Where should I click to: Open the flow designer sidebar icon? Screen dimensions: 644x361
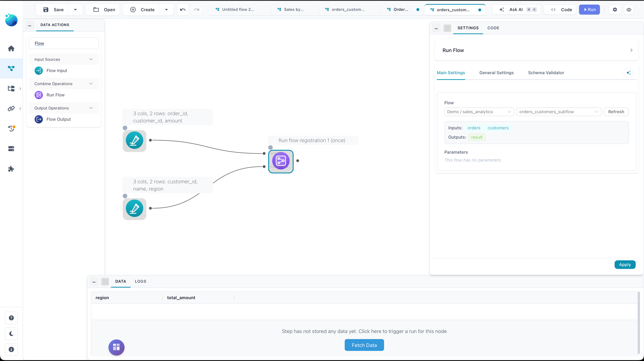pos(11,68)
